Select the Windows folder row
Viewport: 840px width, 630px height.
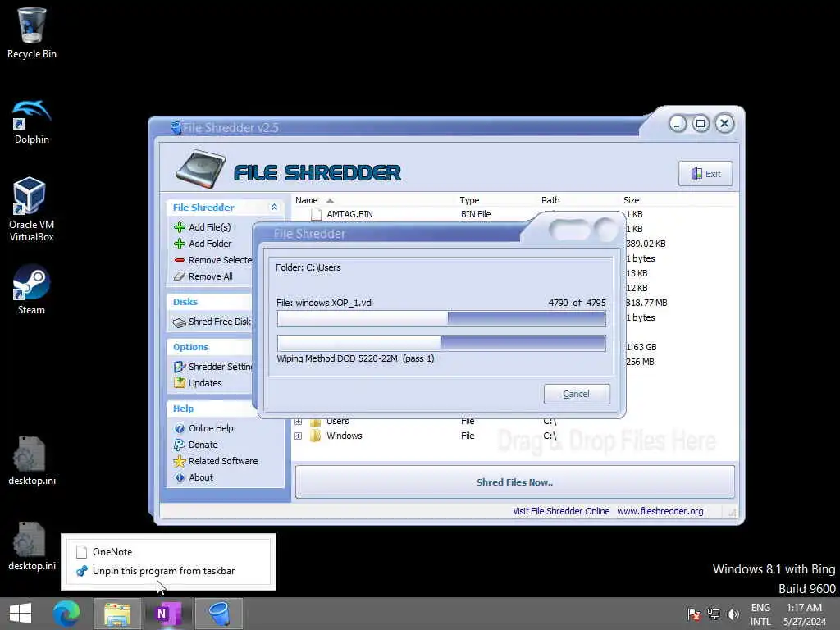(x=516, y=436)
